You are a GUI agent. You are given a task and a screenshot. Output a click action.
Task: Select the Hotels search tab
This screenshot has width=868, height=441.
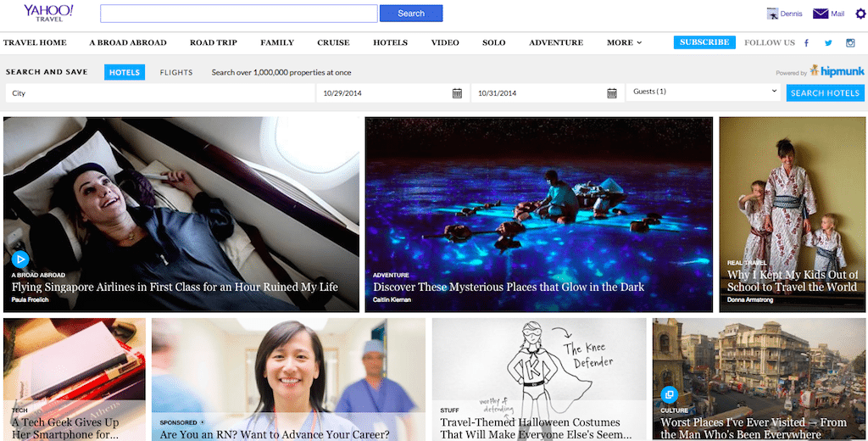125,72
